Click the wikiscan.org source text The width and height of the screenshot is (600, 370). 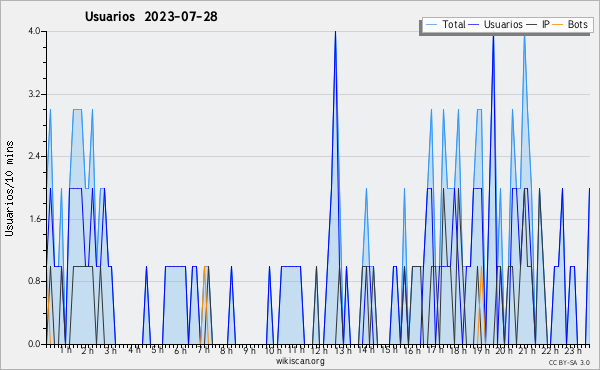300,361
